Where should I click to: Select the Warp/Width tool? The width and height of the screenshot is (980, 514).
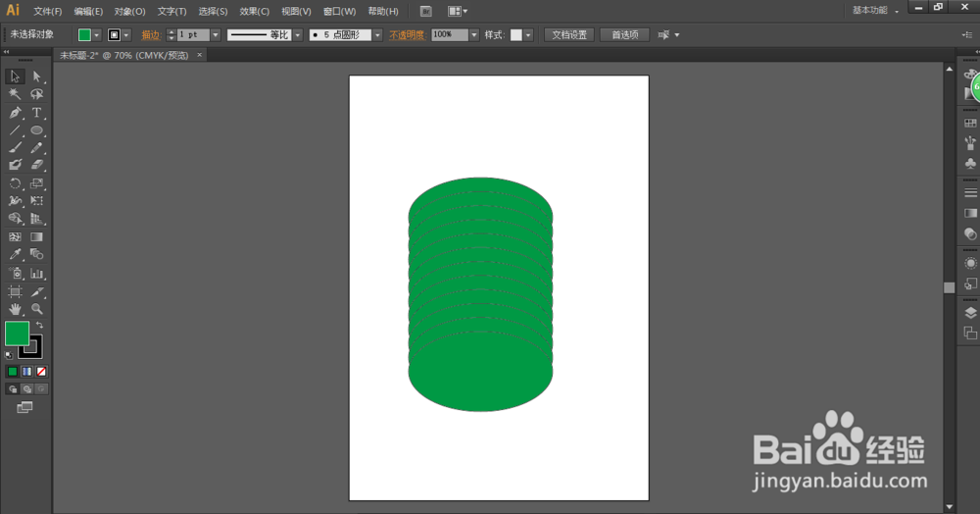pyautogui.click(x=15, y=201)
